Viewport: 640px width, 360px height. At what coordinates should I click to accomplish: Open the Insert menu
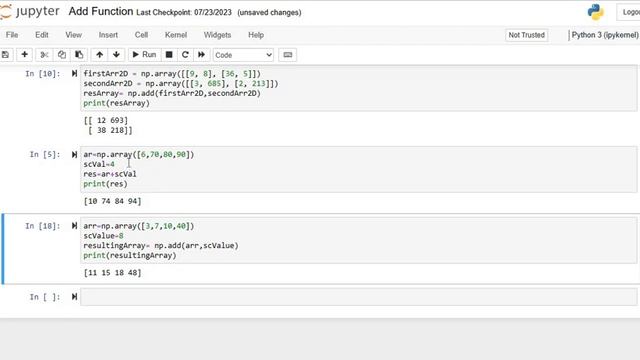click(108, 35)
